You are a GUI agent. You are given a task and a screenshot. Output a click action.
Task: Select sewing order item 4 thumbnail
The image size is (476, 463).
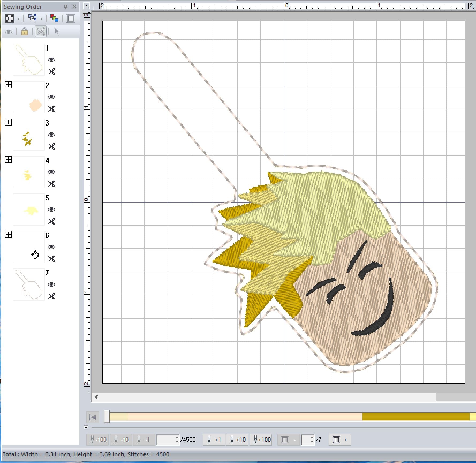(x=29, y=172)
